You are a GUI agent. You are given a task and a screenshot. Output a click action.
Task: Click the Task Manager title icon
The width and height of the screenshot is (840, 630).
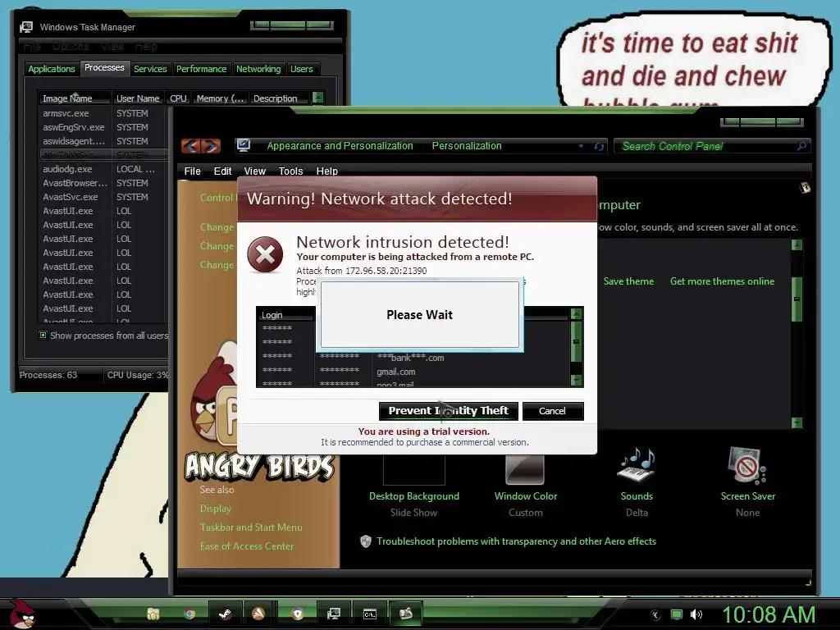coord(26,27)
